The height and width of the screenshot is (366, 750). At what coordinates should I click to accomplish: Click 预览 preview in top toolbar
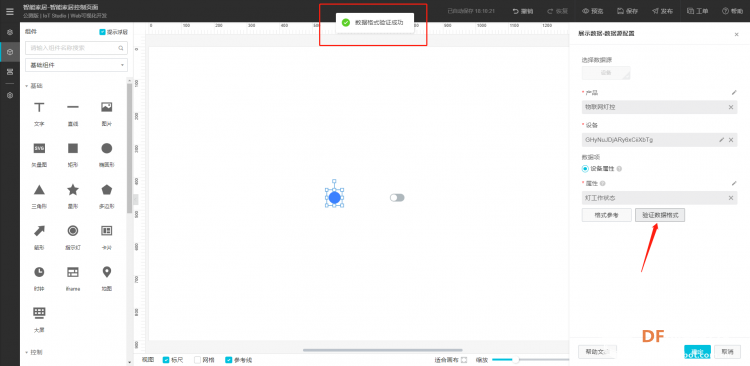[x=592, y=11]
